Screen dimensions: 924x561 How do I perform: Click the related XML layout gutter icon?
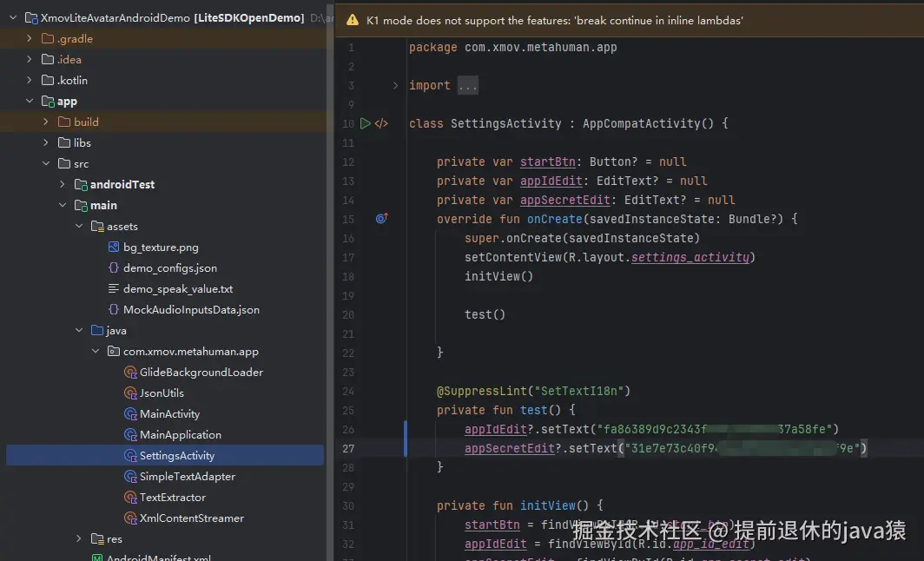(x=381, y=123)
